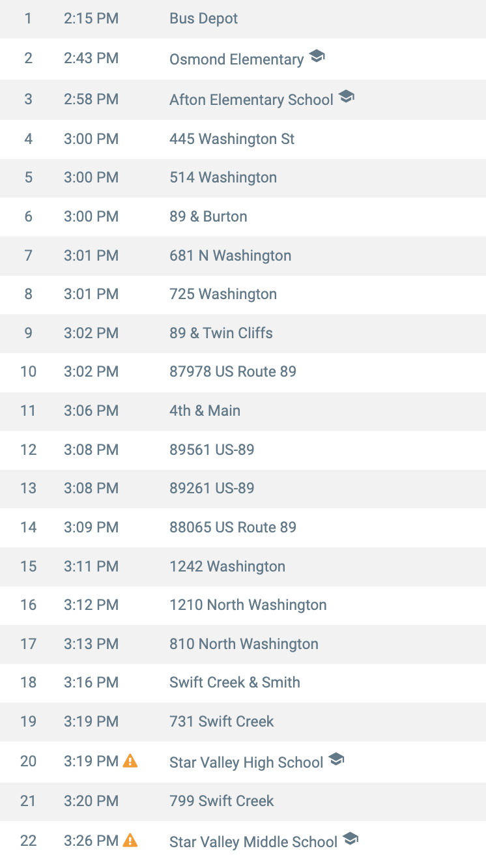Click the 681 N Washington stop
The width and height of the screenshot is (486, 868).
(230, 255)
